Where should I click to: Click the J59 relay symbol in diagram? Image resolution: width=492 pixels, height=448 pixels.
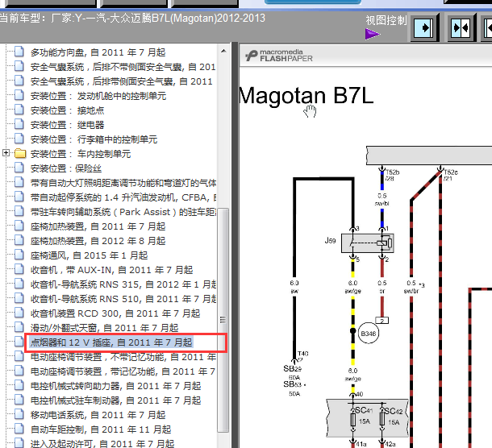(x=368, y=243)
